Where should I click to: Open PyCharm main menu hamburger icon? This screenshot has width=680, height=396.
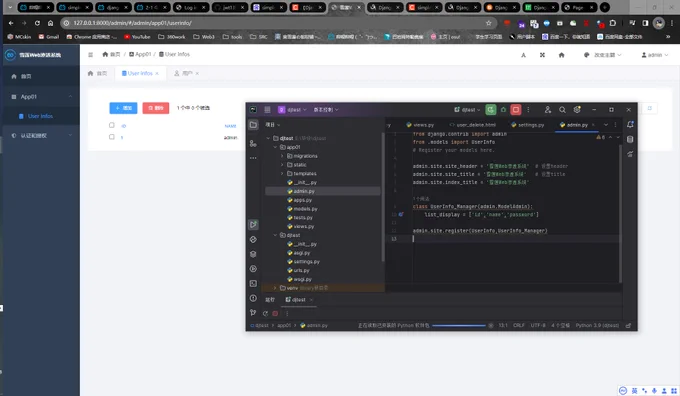tap(268, 110)
